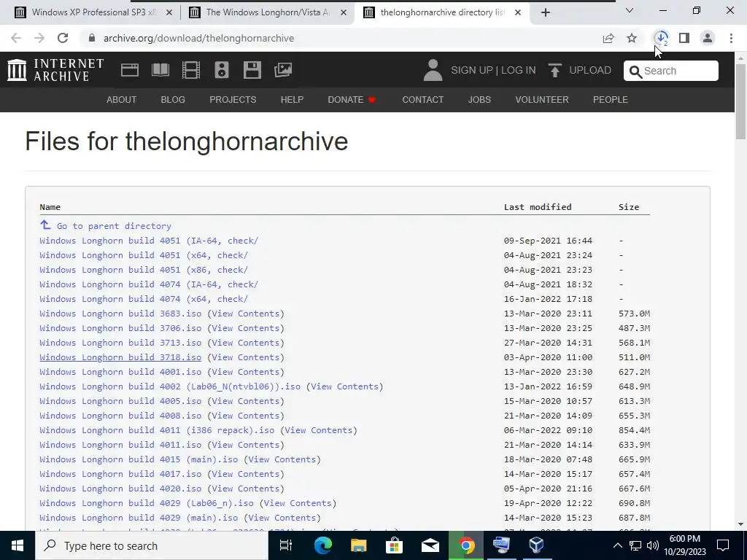This screenshot has height=560, width=747.
Task: Bookmark this page with star icon
Action: (x=632, y=38)
